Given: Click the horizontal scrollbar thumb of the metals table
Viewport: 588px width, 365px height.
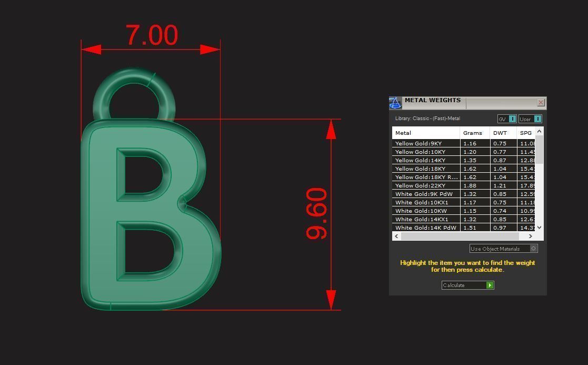Looking at the screenshot, I should 460,236.
